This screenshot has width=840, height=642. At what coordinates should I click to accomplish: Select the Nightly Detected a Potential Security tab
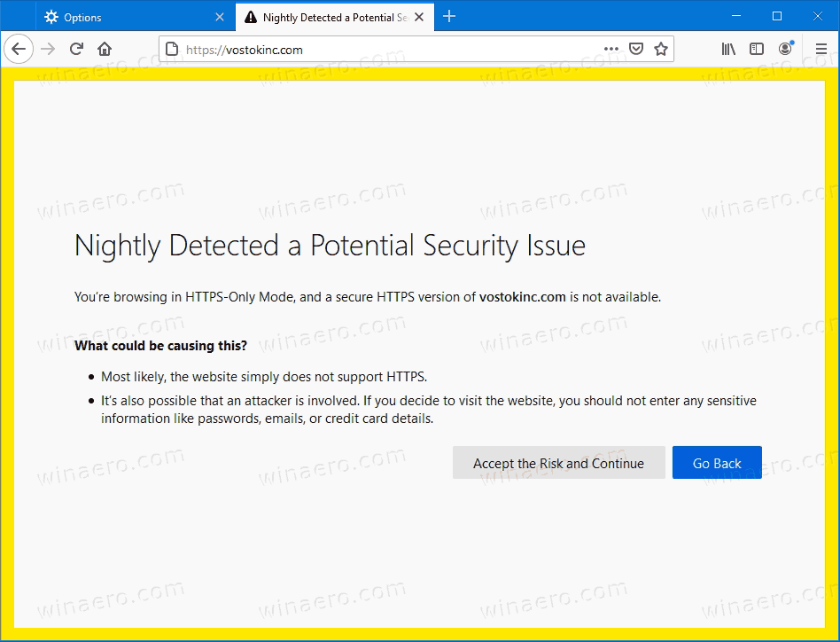click(328, 17)
